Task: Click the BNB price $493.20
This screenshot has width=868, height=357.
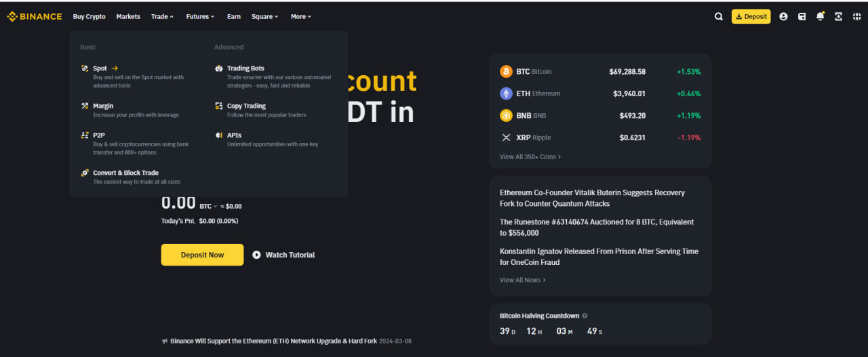Action: coord(633,115)
